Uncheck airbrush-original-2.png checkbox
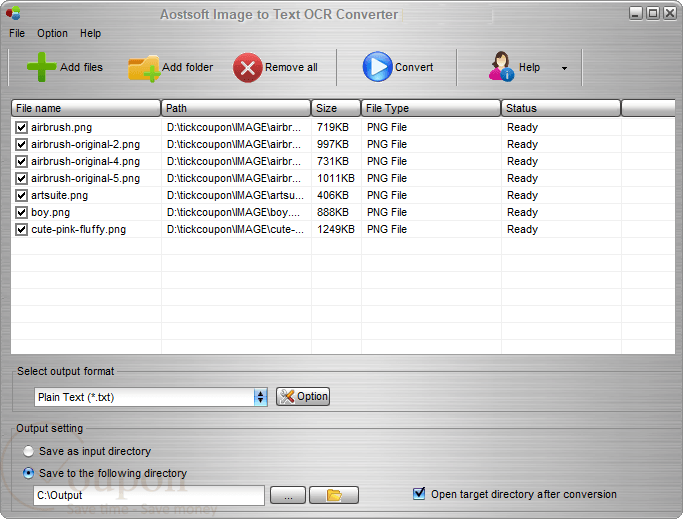 pos(21,144)
